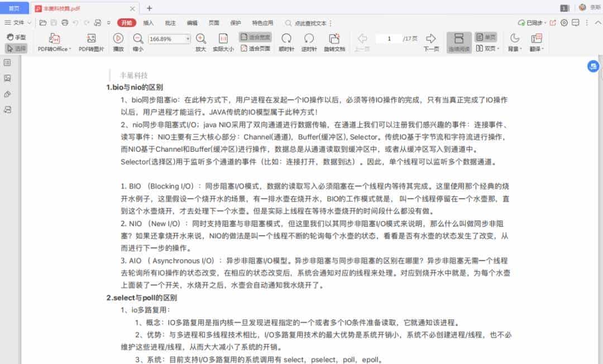Zoom in with the 放大 magnifier icon
603x364 pixels.
[200, 40]
